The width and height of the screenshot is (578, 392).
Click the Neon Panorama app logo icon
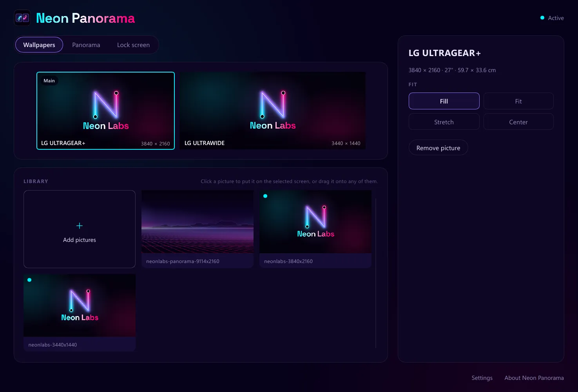[x=22, y=18]
